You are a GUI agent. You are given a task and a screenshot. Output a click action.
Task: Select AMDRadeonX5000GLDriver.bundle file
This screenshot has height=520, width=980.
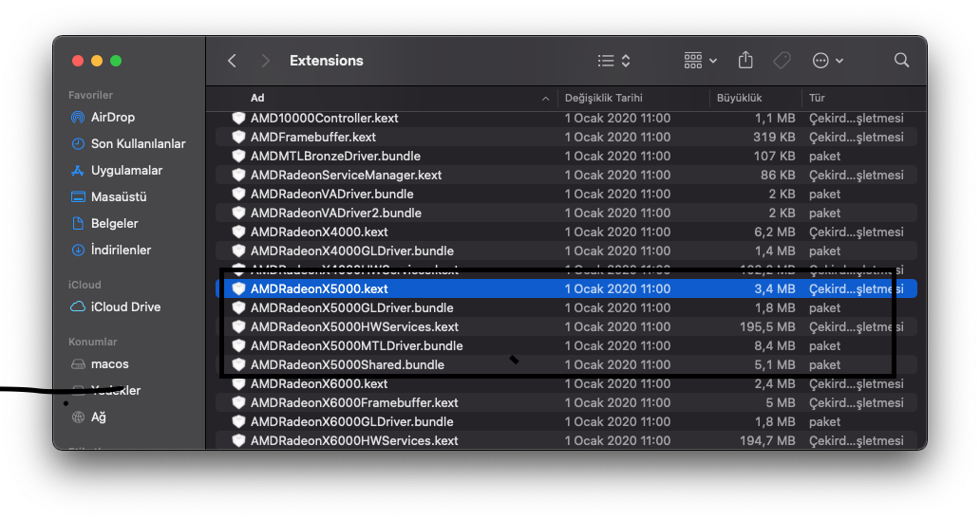click(566, 307)
